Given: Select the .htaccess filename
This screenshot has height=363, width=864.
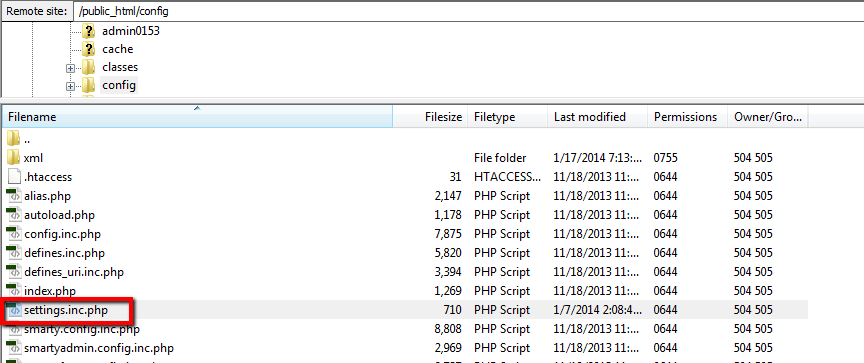Looking at the screenshot, I should tap(47, 177).
